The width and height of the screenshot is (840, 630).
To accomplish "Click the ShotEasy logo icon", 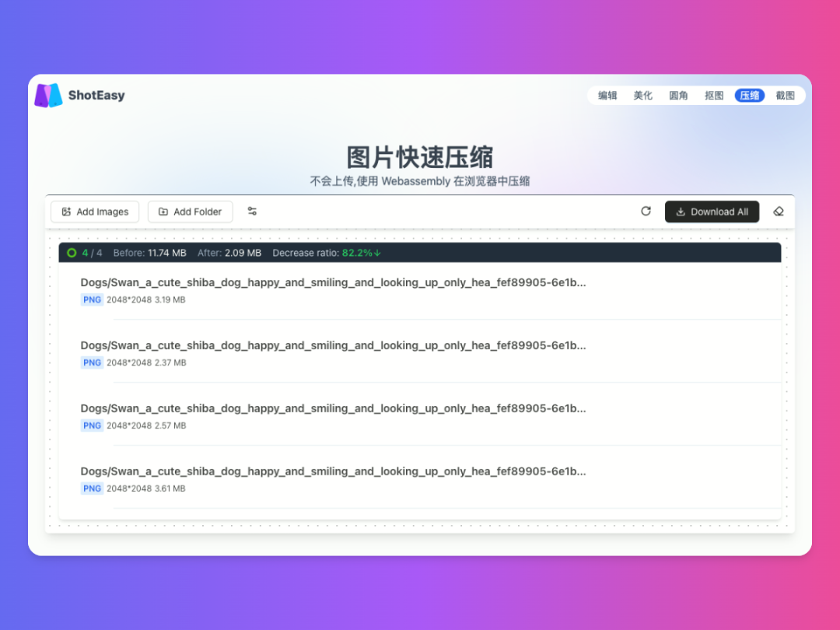I will click(x=48, y=96).
